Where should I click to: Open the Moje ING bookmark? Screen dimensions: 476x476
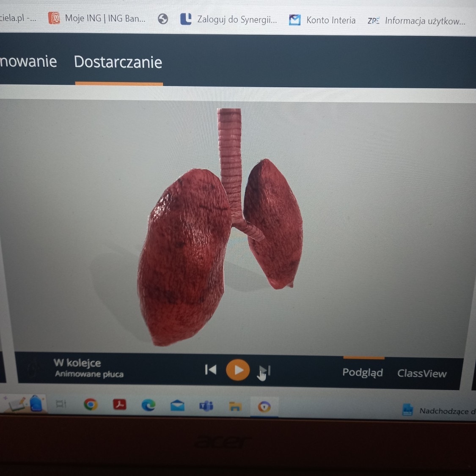pyautogui.click(x=97, y=18)
